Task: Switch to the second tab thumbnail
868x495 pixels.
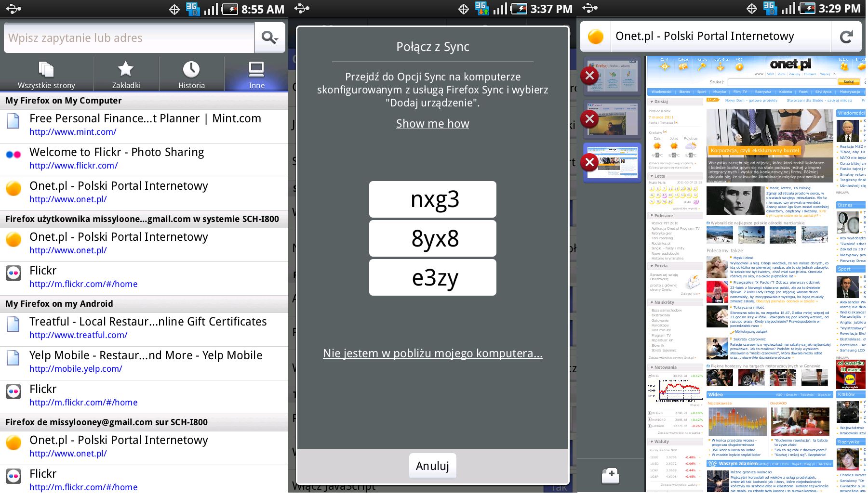Action: 613,119
